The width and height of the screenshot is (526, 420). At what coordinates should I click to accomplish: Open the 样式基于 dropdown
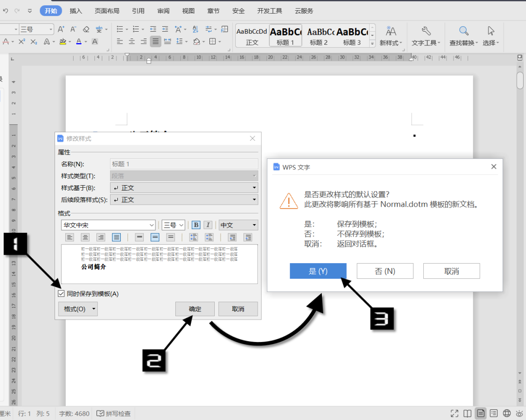point(184,188)
